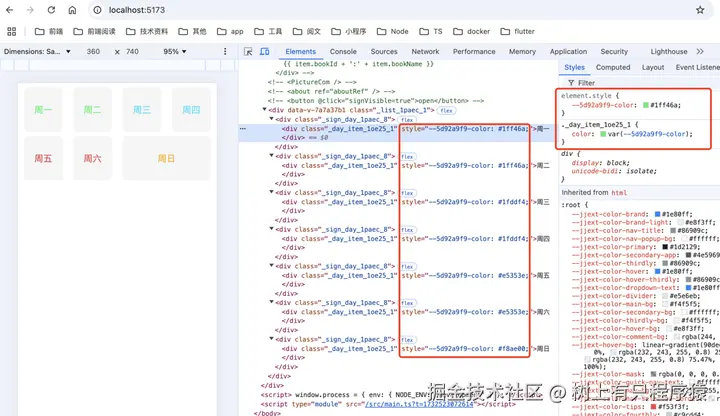
Task: Collapse the _sign_day div containing 周二
Action: [x=271, y=156]
